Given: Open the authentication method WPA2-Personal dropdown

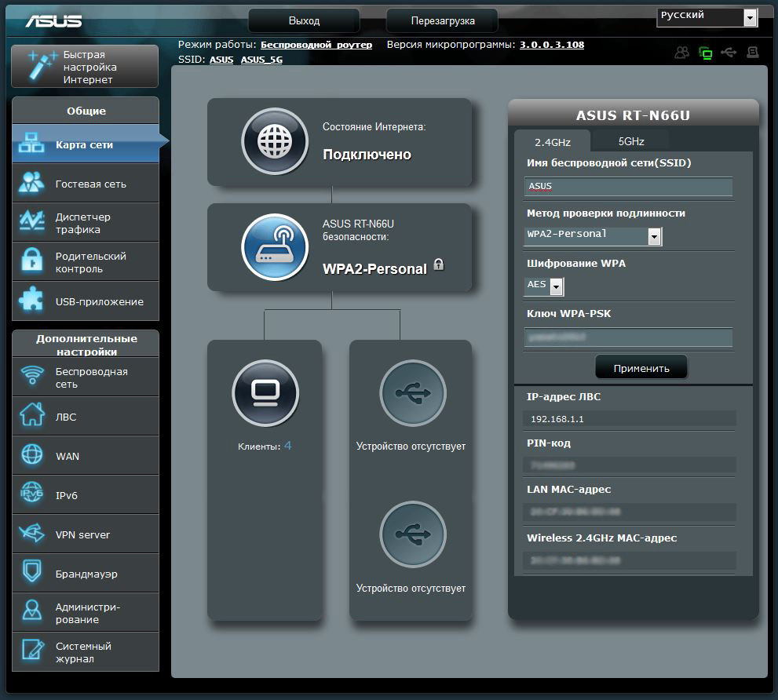Looking at the screenshot, I should (x=593, y=236).
